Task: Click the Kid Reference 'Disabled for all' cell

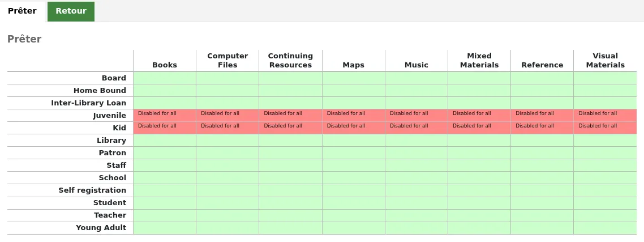Action: (542, 128)
